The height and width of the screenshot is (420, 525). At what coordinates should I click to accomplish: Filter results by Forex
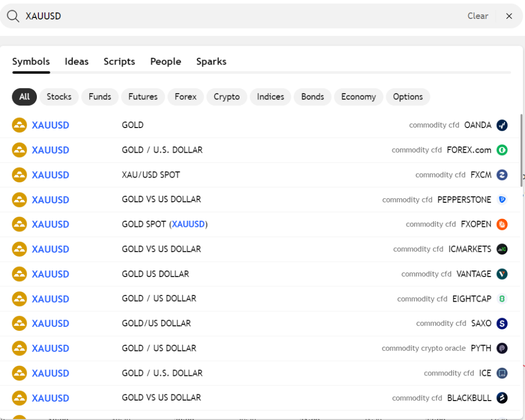186,97
